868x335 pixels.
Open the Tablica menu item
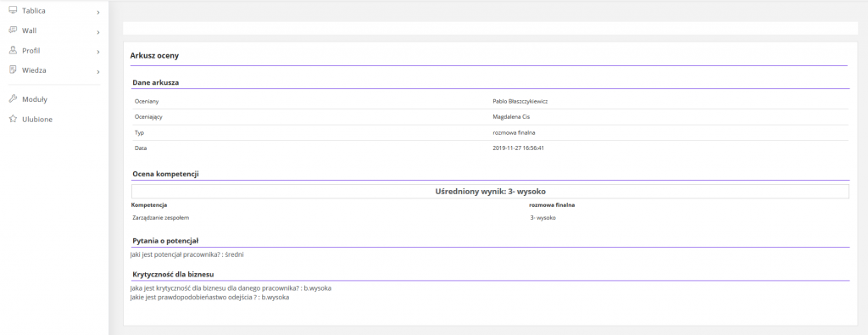click(x=54, y=11)
